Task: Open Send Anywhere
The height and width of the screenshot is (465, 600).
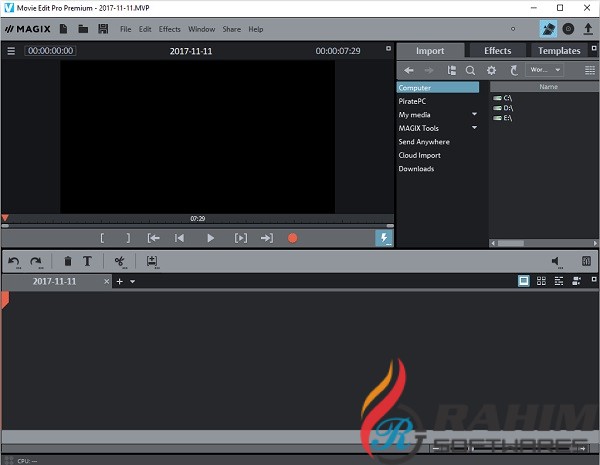Action: (424, 142)
